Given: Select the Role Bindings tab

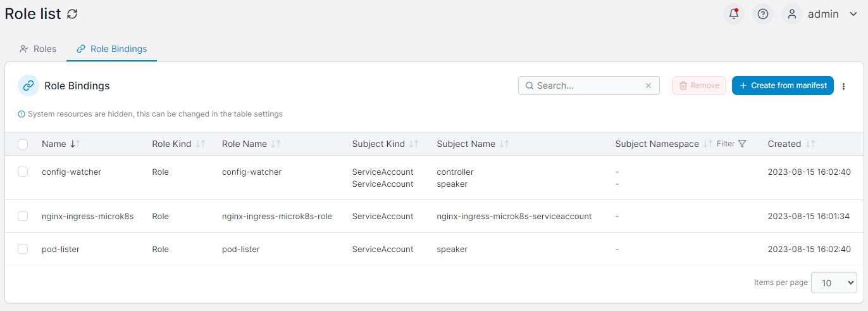Looking at the screenshot, I should [111, 49].
